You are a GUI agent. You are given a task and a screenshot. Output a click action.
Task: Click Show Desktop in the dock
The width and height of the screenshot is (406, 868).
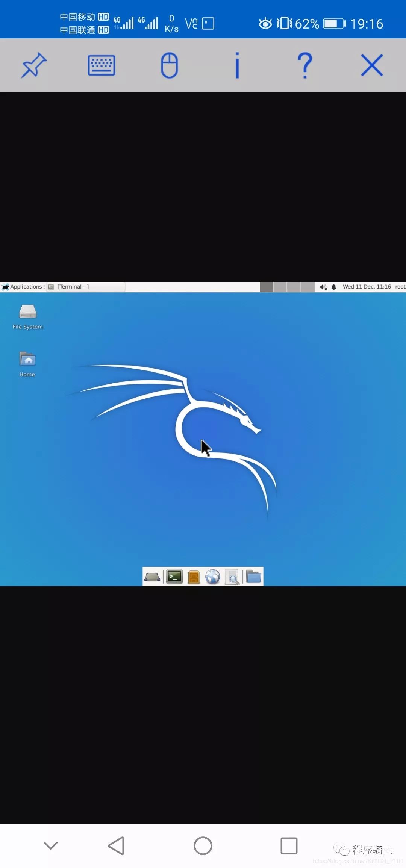pos(152,577)
